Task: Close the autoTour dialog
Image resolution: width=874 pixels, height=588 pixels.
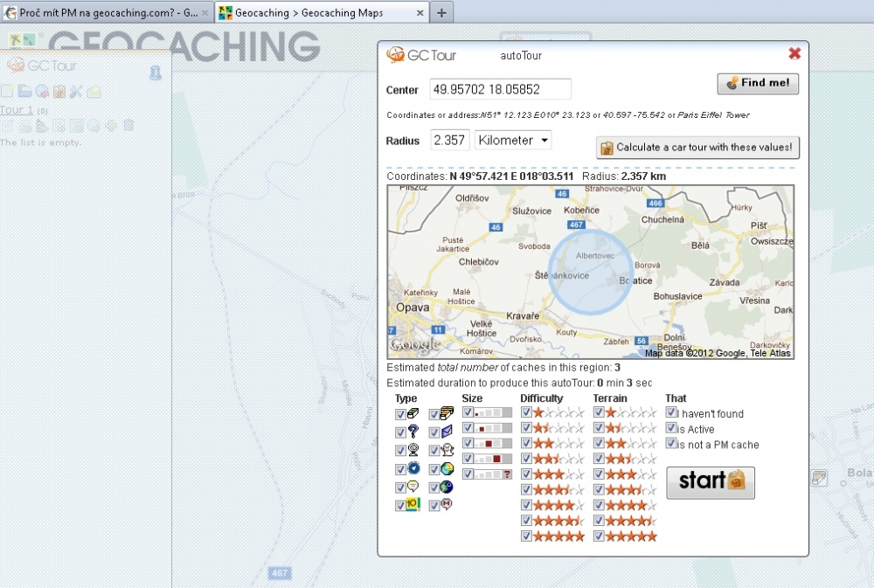Action: (x=794, y=53)
